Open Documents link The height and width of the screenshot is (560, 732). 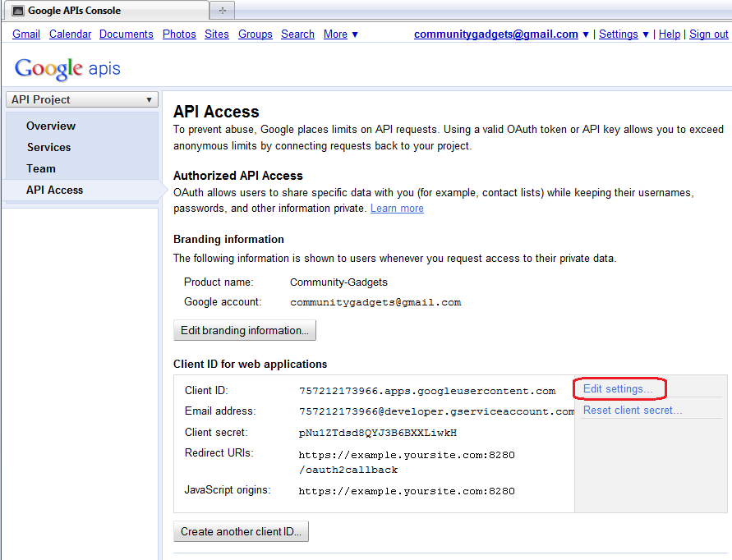coord(126,34)
